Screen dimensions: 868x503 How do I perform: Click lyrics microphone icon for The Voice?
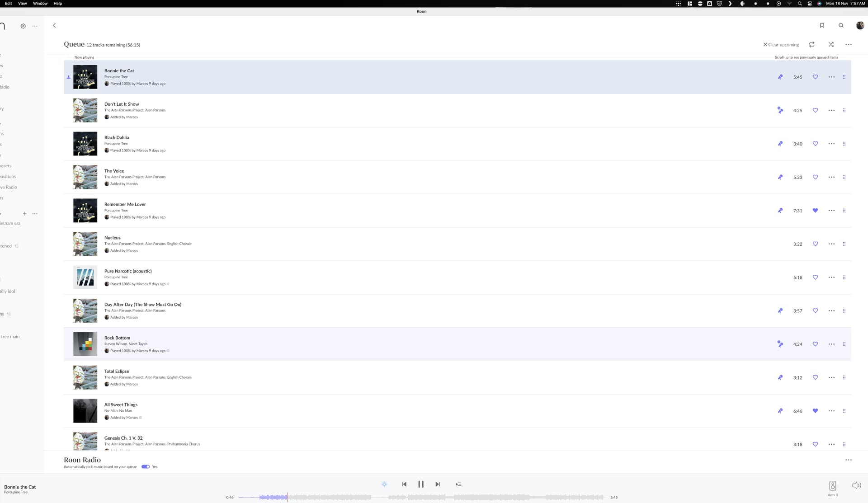[780, 177]
